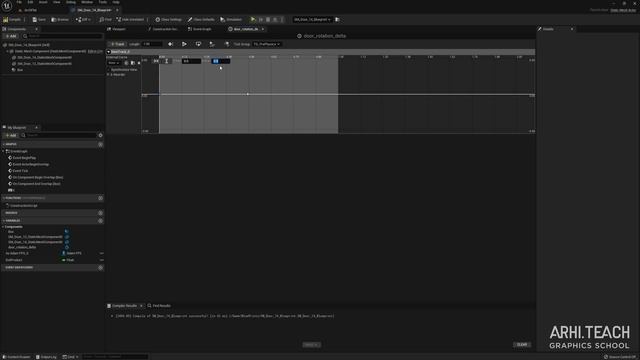Compile the blueprint

12,19
